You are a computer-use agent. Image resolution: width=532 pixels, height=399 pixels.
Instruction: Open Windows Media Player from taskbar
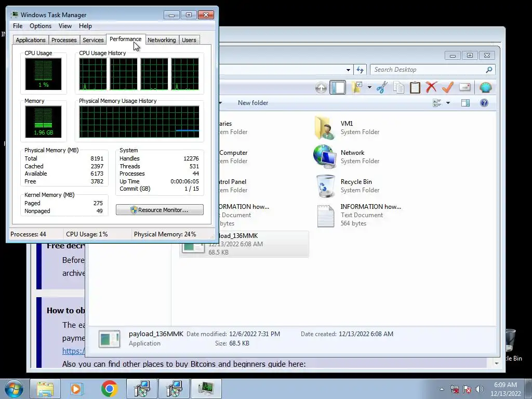click(76, 389)
